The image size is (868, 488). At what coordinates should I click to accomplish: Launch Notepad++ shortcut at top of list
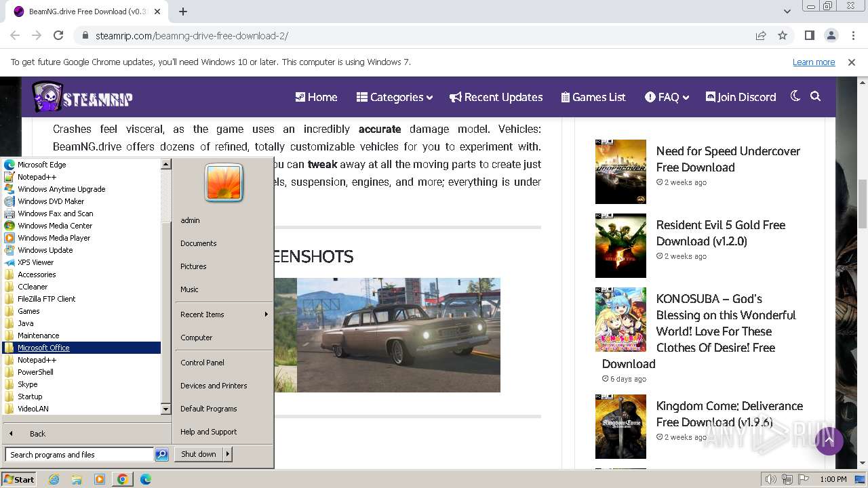coord(81,177)
